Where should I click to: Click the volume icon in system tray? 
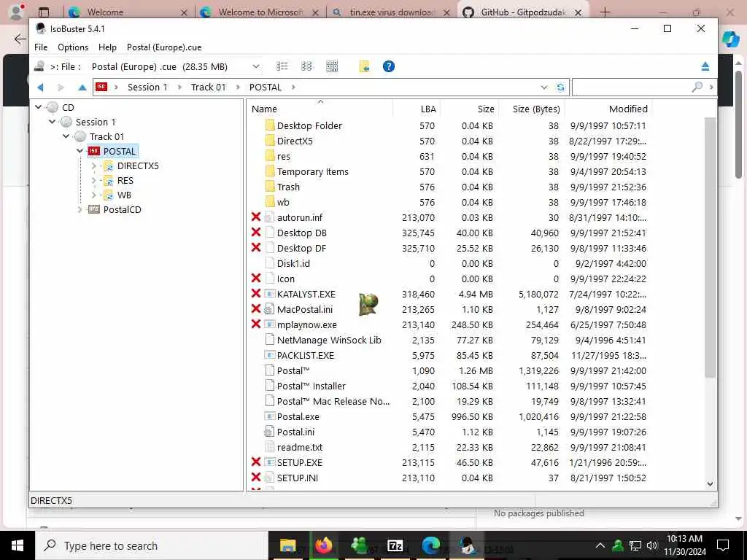pyautogui.click(x=652, y=545)
